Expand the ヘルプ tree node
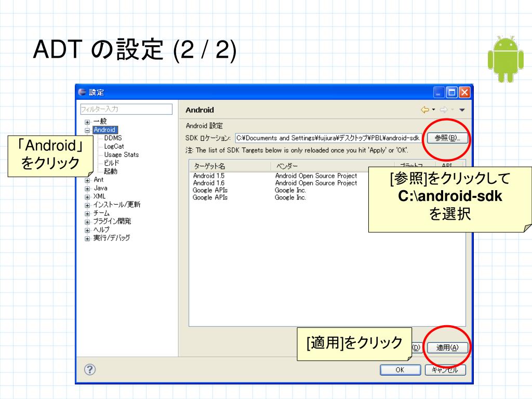The width and height of the screenshot is (532, 399). click(x=87, y=230)
